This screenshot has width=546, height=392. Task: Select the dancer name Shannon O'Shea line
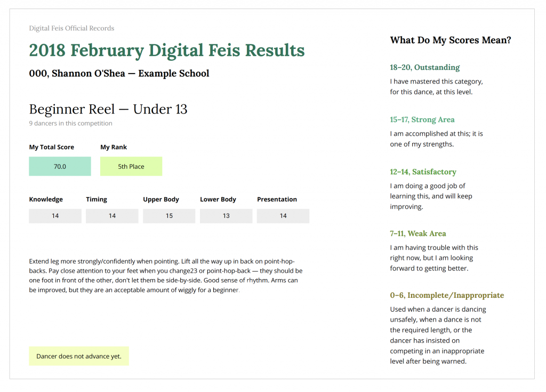[119, 73]
